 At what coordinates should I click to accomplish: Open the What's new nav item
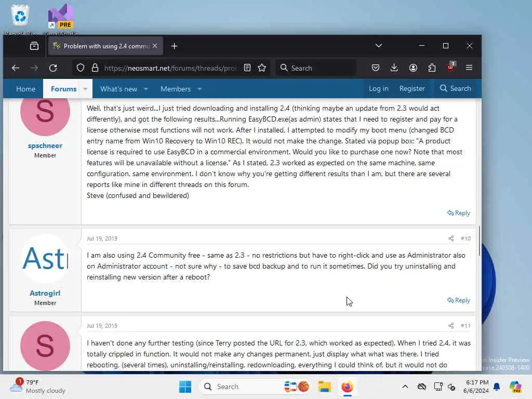pos(118,89)
